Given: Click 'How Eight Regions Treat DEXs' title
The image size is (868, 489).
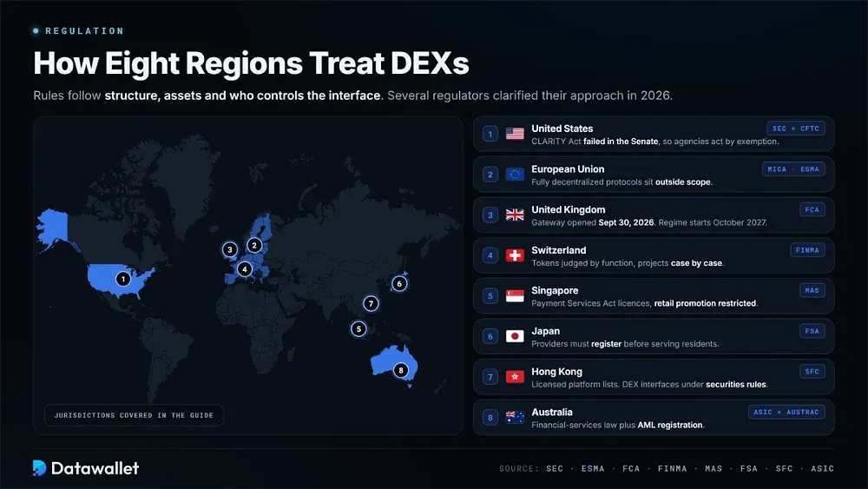Looking at the screenshot, I should coord(252,63).
